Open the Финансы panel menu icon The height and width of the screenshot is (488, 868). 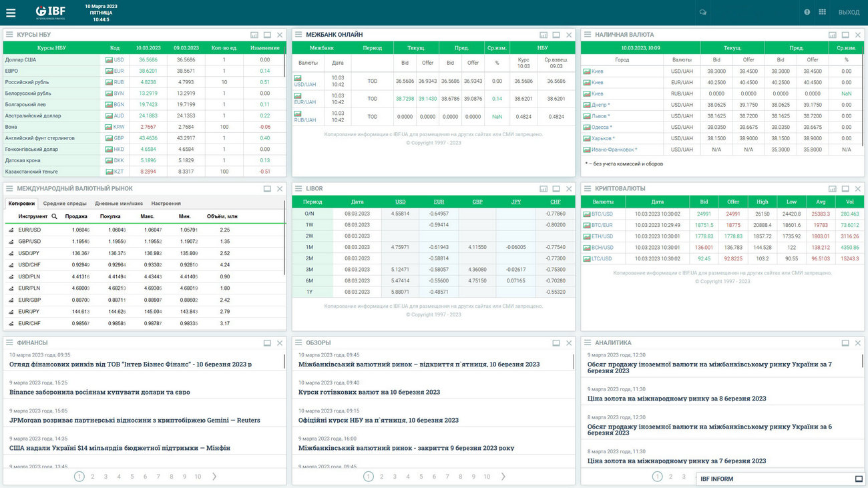(x=9, y=342)
